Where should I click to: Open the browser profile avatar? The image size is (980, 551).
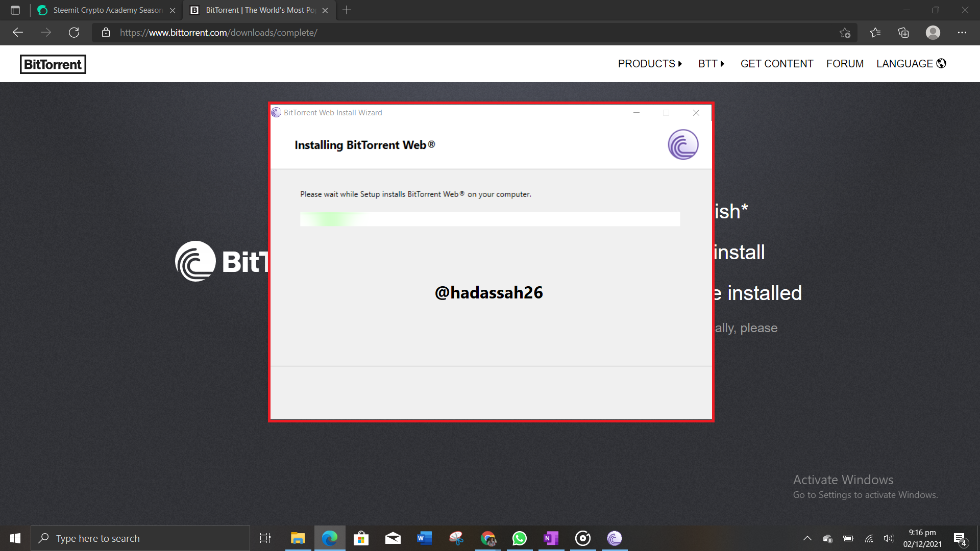click(933, 33)
